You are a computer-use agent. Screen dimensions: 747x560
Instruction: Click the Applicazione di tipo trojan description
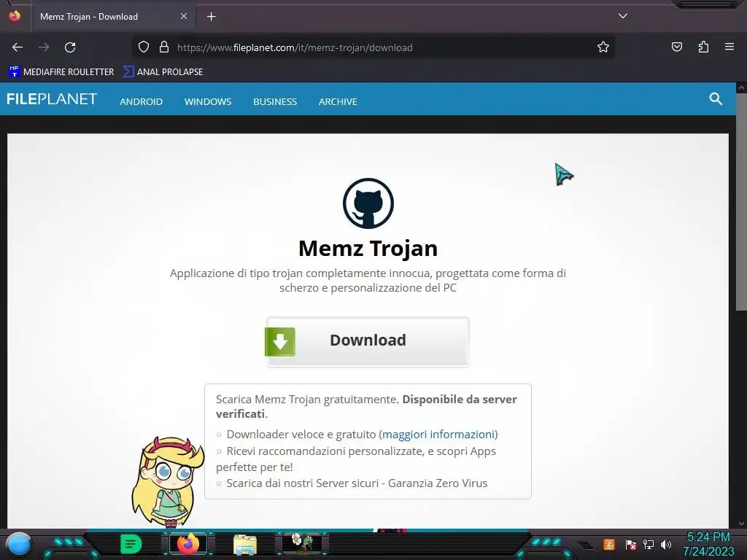pyautogui.click(x=368, y=281)
